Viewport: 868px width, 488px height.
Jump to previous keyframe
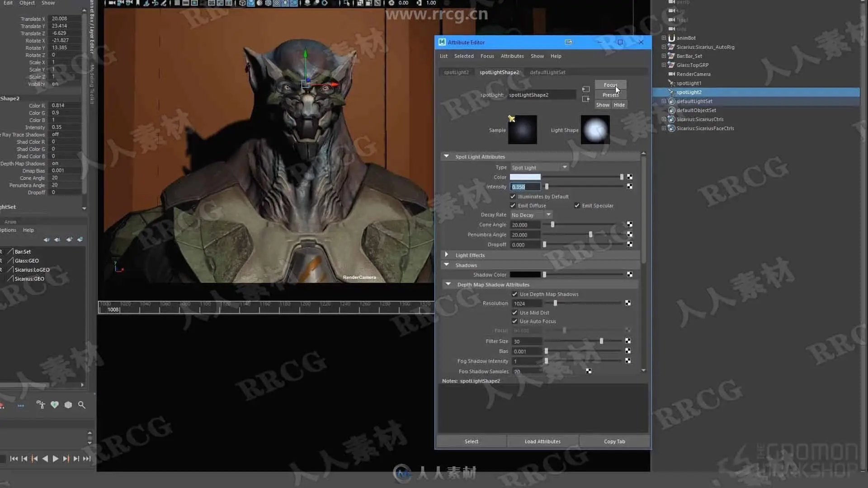pyautogui.click(x=35, y=459)
